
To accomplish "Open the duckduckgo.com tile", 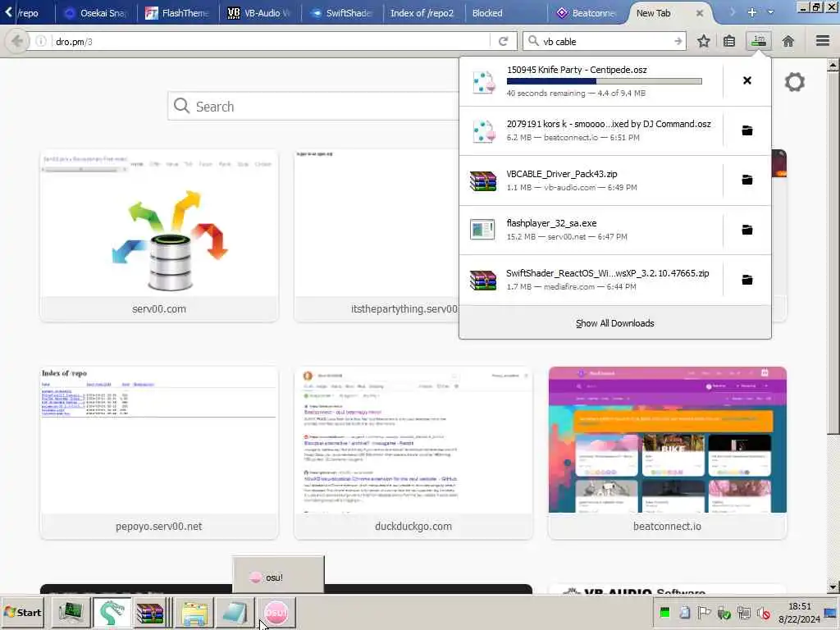I will [413, 453].
